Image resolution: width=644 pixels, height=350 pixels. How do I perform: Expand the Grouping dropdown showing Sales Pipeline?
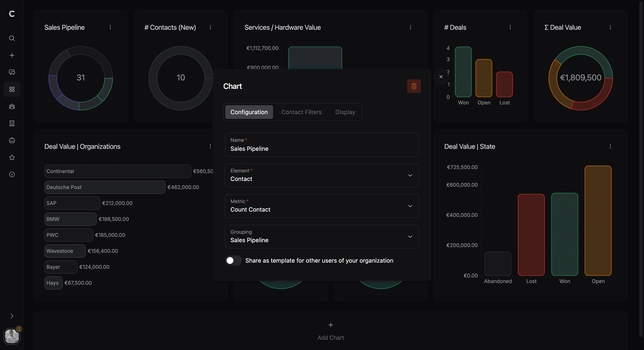click(x=410, y=236)
